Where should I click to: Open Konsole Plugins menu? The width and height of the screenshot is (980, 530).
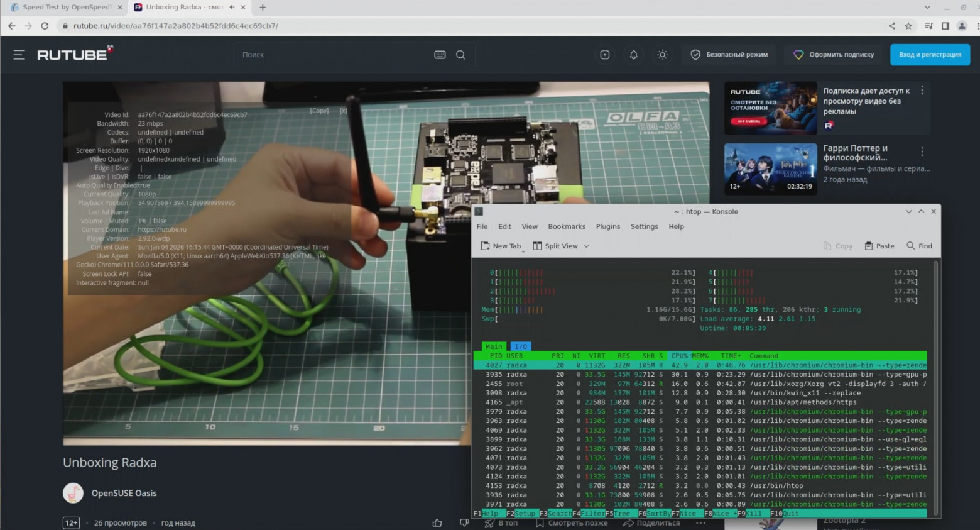[607, 226]
